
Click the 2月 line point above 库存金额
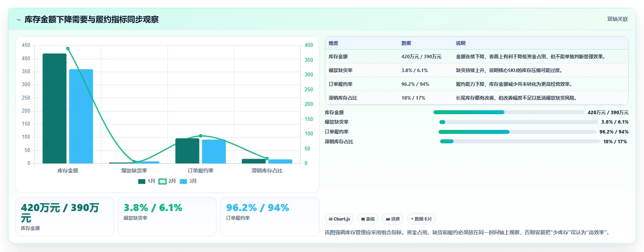click(68, 49)
